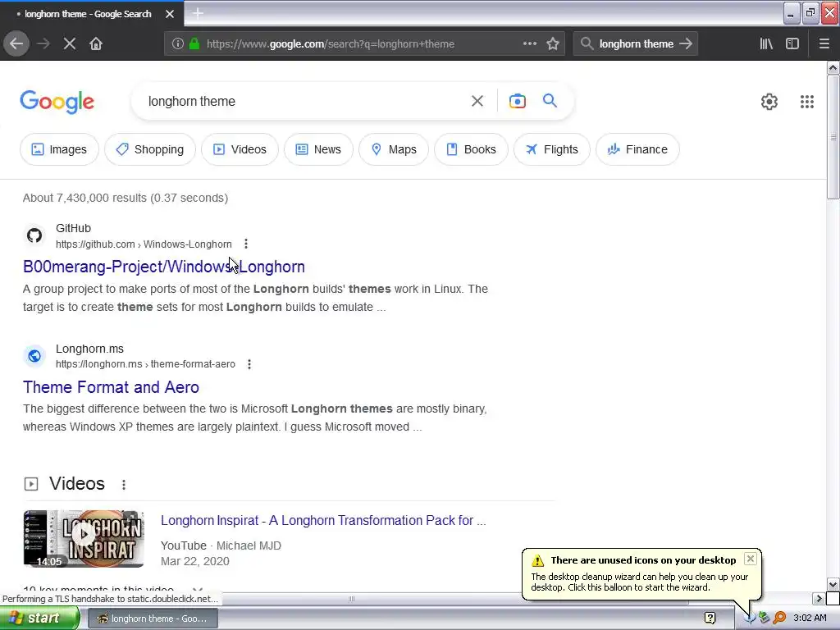The image size is (840, 630).
Task: Click the green padlock security icon
Action: point(194,44)
